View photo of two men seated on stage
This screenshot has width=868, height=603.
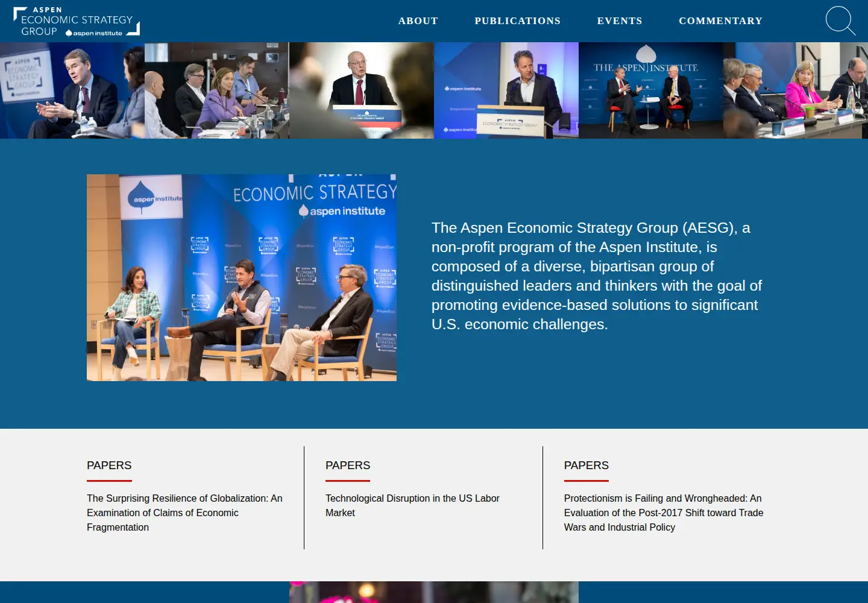point(651,90)
